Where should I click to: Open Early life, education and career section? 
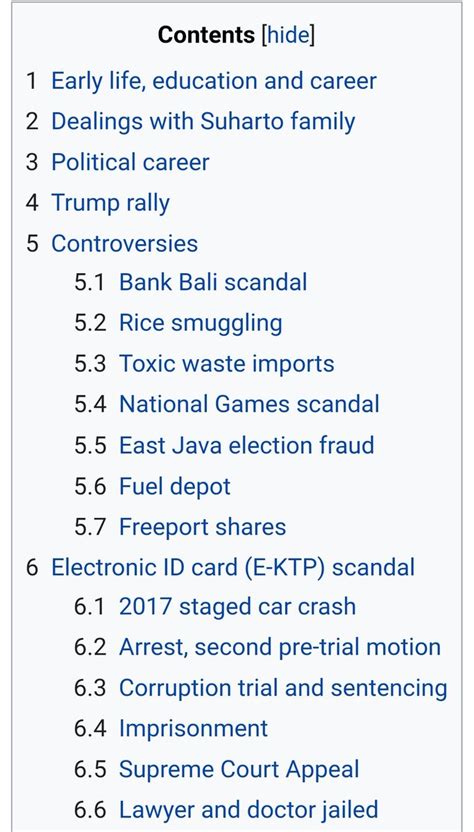(214, 81)
